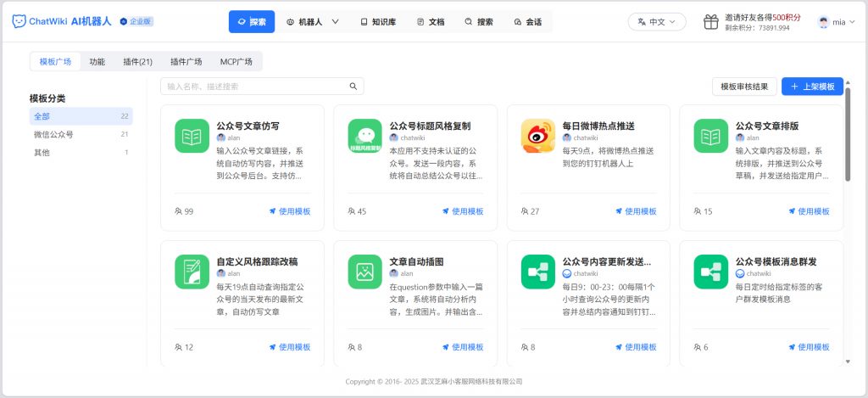Click the 上架模板 button
The image size is (868, 398).
pyautogui.click(x=812, y=87)
